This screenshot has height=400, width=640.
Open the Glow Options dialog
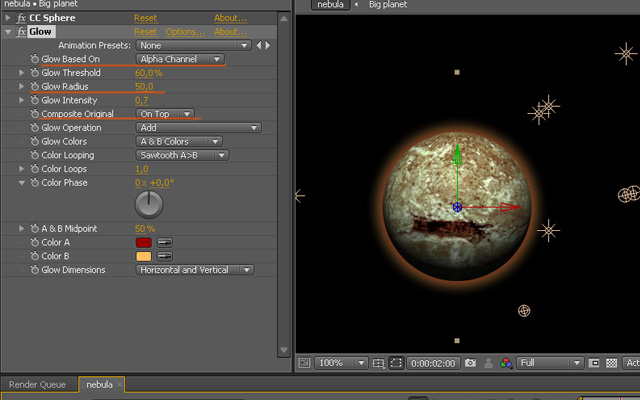(x=185, y=32)
